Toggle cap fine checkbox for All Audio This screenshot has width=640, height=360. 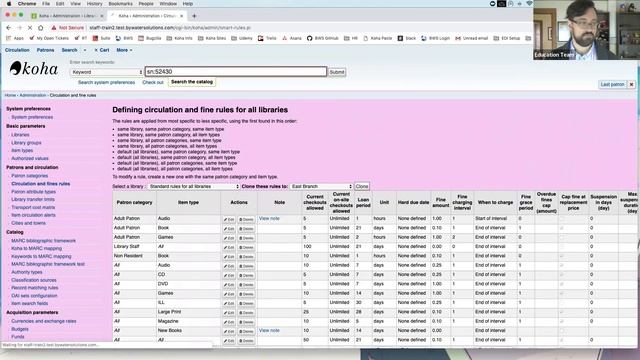point(562,266)
